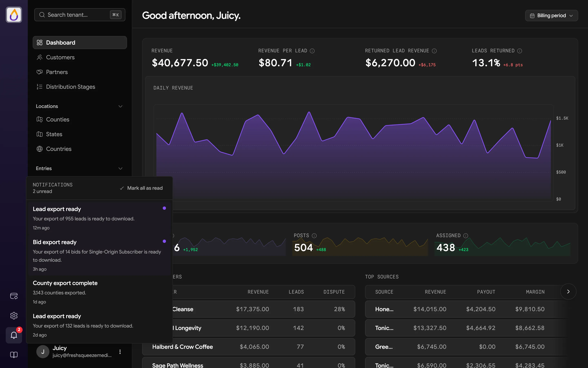Viewport: 588px width, 368px height.
Task: Click the search magnifier icon
Action: 42,15
